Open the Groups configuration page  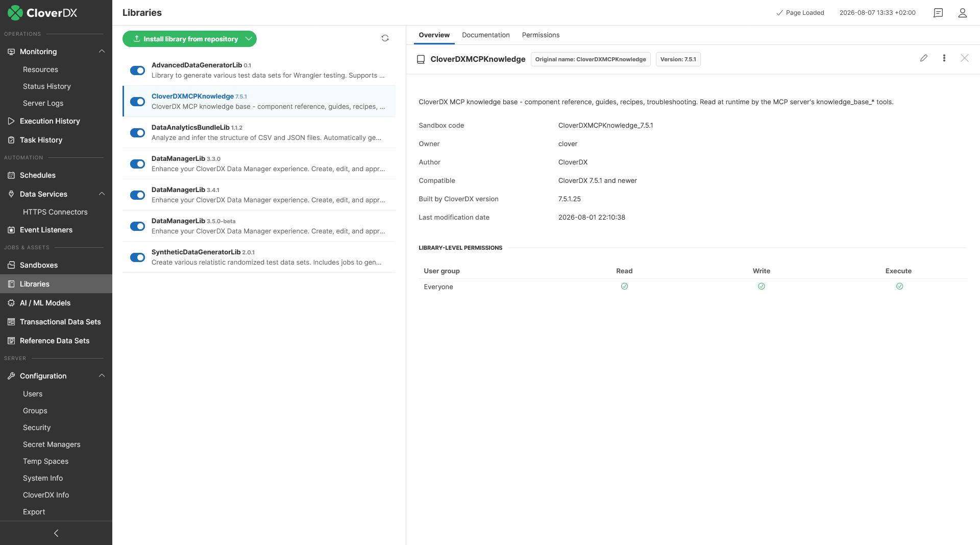pos(35,411)
